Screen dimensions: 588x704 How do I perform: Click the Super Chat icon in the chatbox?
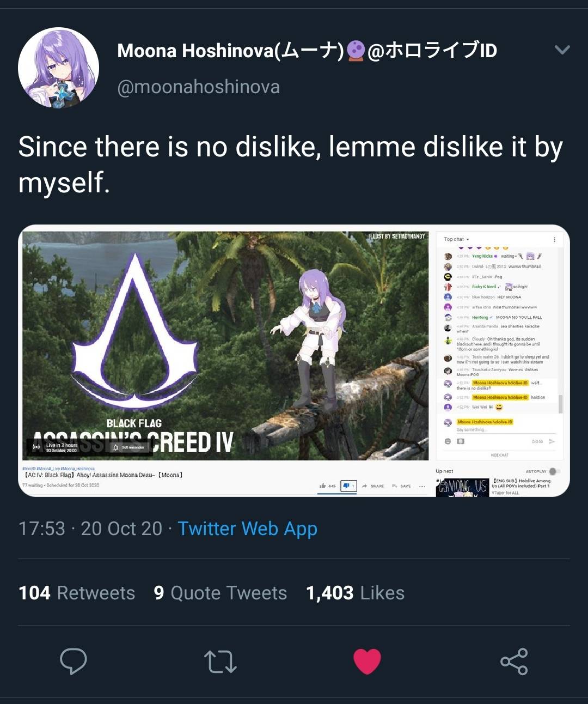point(461,441)
